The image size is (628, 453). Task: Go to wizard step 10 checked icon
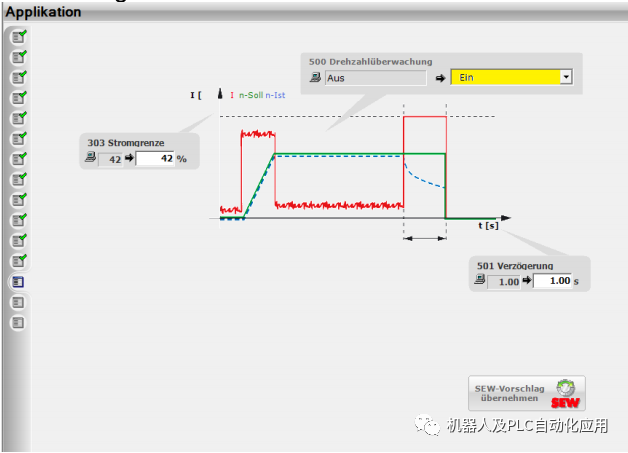click(18, 221)
